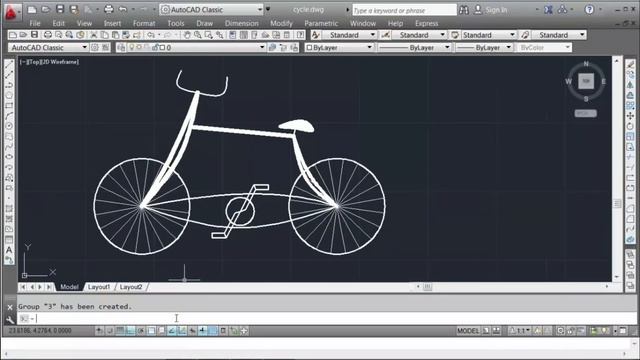
Task: Open the File menu
Action: point(35,23)
